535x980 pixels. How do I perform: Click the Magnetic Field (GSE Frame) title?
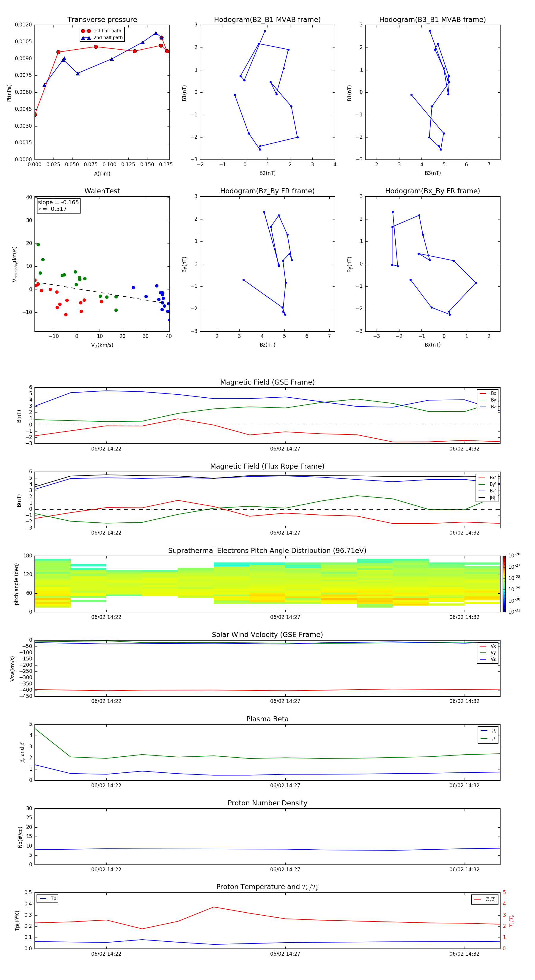click(267, 382)
